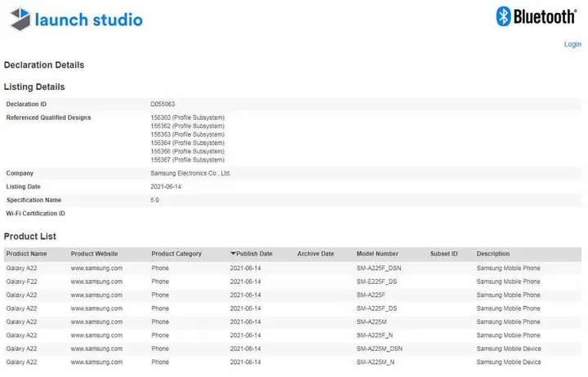Open 156360 Profile Subsystem design entry
The width and height of the screenshot is (588, 377).
(x=187, y=118)
